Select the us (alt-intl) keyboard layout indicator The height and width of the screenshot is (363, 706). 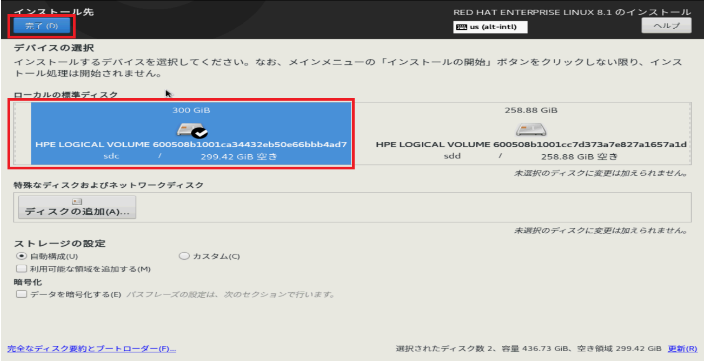pyautogui.click(x=490, y=27)
